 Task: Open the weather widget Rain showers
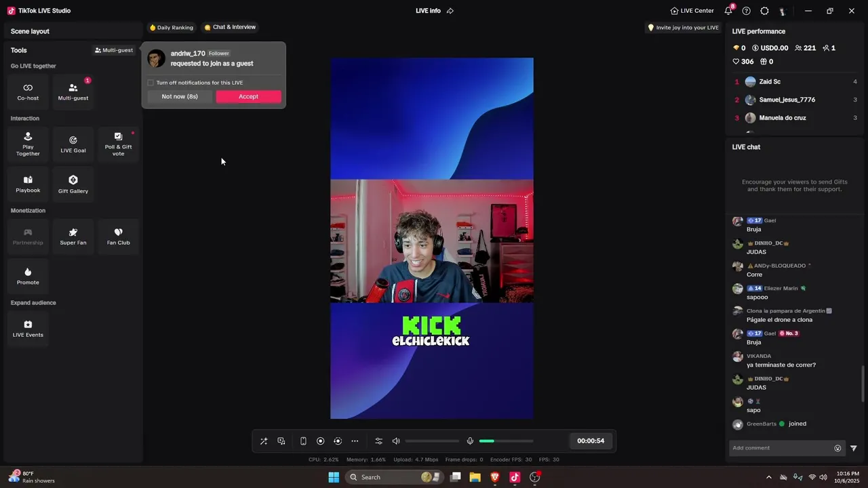click(x=31, y=477)
